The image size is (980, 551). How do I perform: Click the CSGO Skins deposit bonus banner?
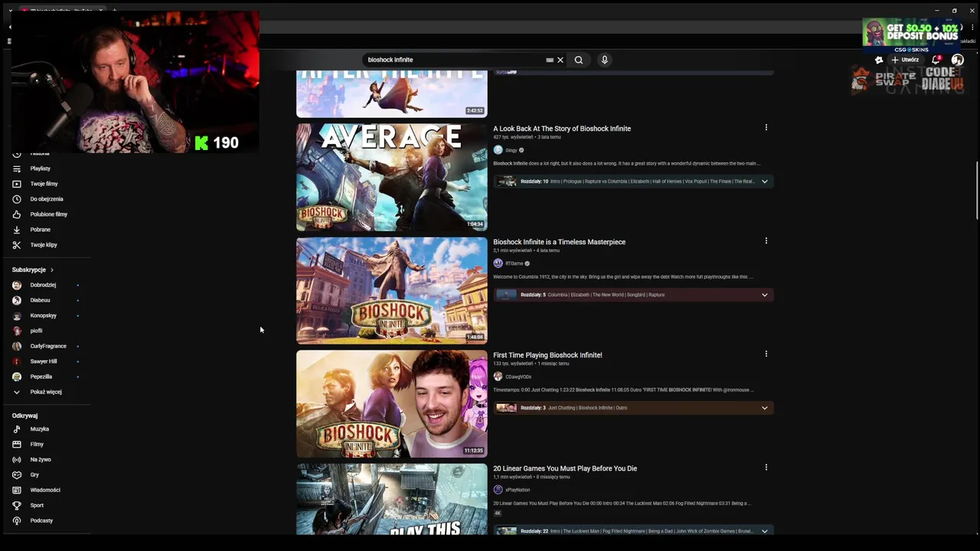[911, 35]
